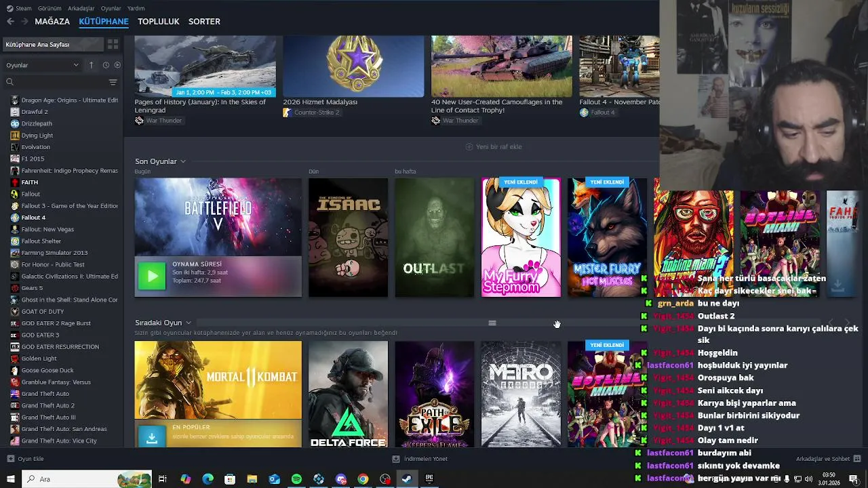Switch to the KÜTÜPHANE tab
The width and height of the screenshot is (868, 488).
[x=104, y=22]
